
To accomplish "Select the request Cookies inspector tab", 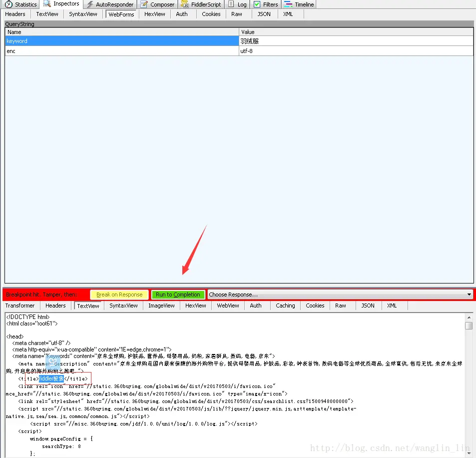I will [211, 14].
